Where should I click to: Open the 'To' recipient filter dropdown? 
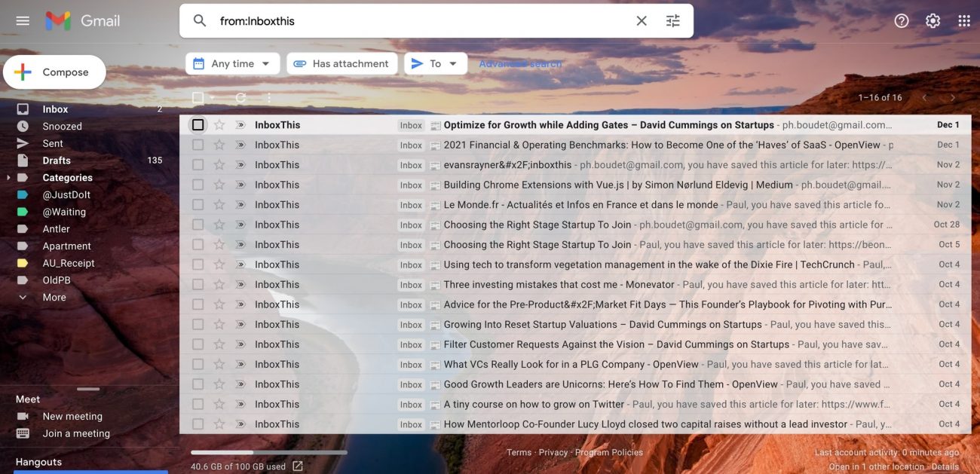(436, 64)
